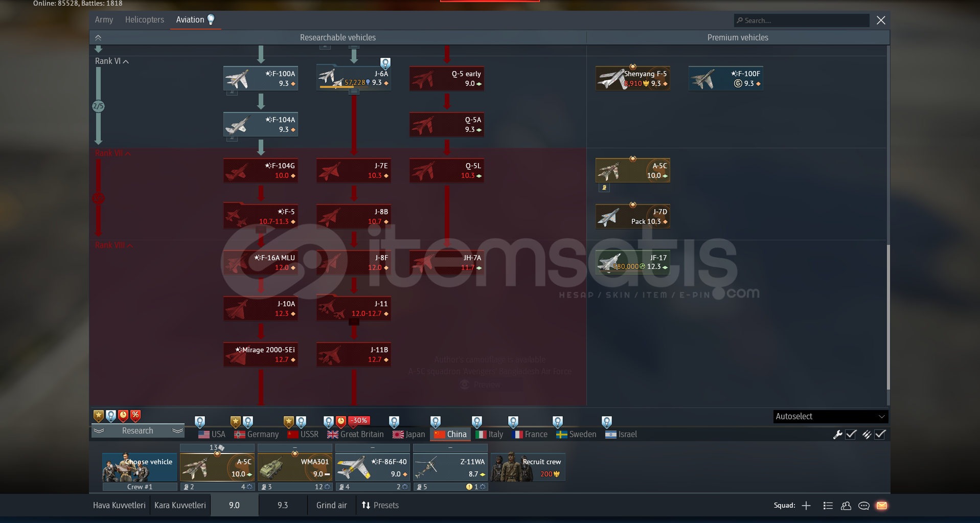
Task: Click the search magnifier icon
Action: 740,20
